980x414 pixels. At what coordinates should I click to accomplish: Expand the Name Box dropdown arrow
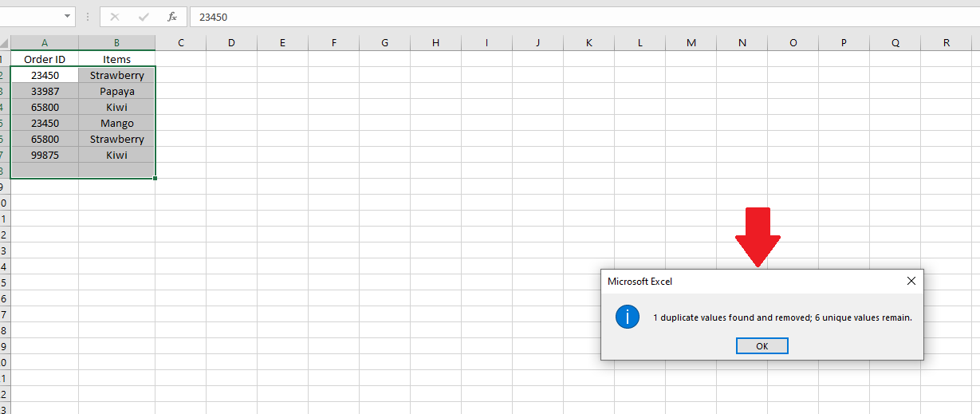tap(67, 17)
